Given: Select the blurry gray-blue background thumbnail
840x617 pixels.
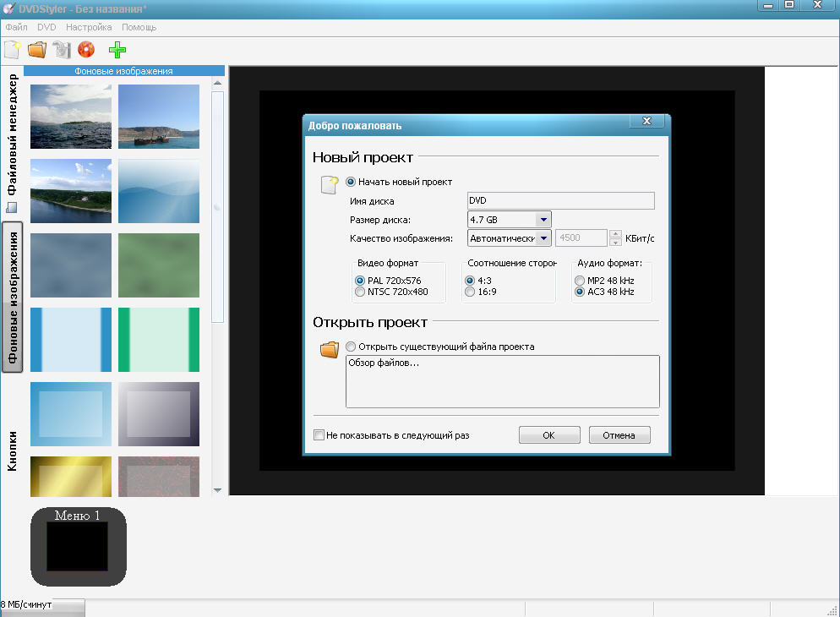Looking at the screenshot, I should click(x=71, y=265).
